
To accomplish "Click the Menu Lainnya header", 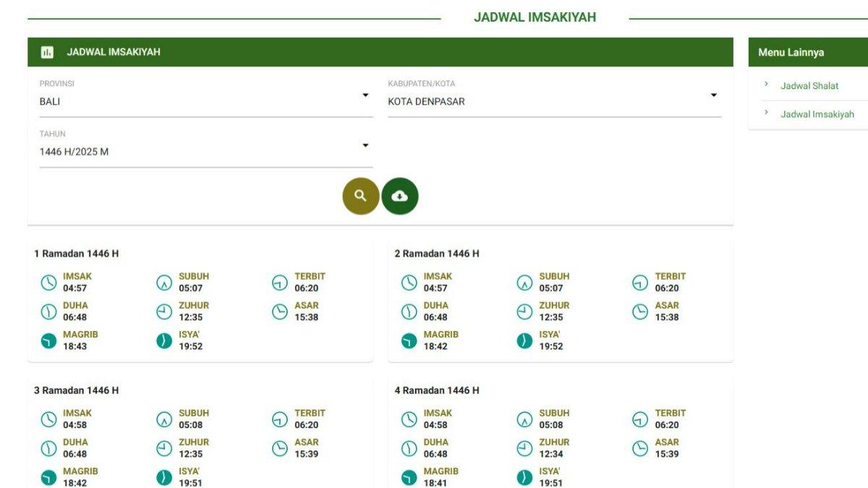I will pyautogui.click(x=791, y=53).
